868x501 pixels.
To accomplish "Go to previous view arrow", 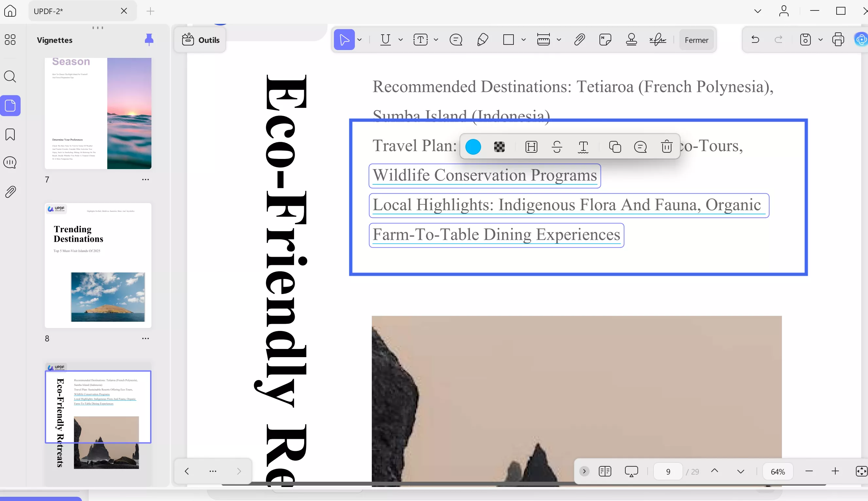I will pos(187,472).
